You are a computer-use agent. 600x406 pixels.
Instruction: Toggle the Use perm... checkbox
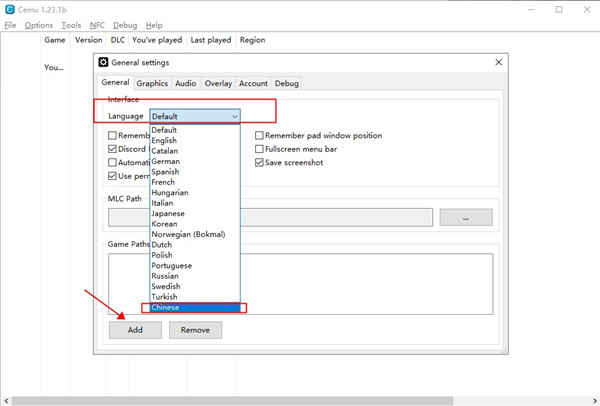[112, 176]
